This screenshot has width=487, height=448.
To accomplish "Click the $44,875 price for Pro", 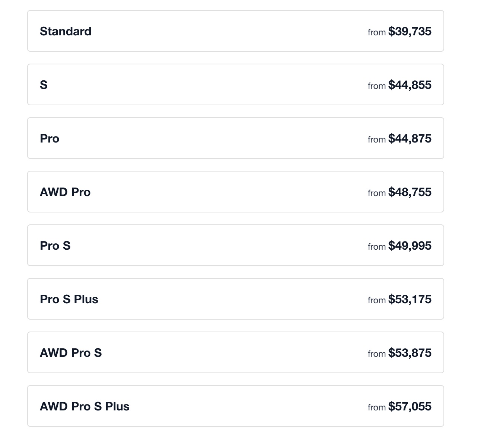I will tap(410, 139).
